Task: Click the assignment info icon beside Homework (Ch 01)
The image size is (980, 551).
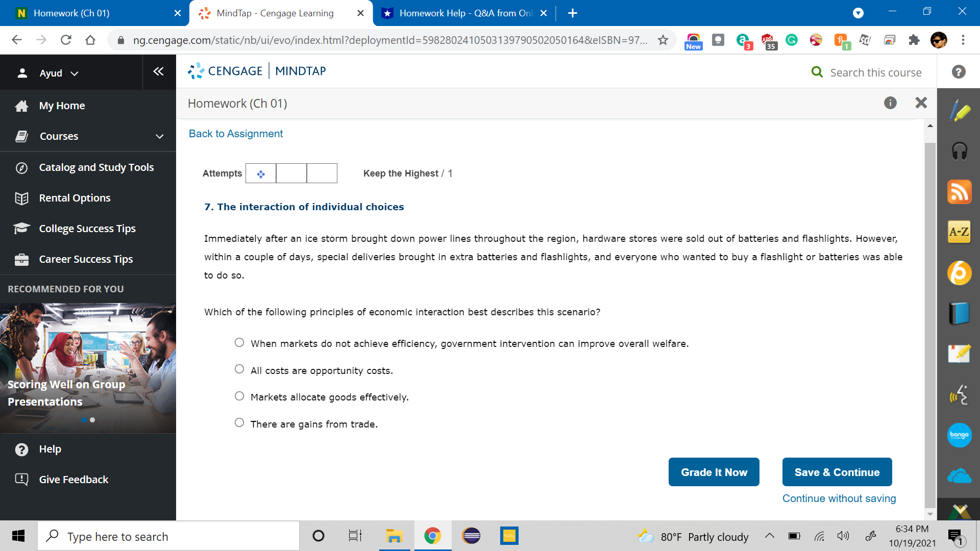Action: pyautogui.click(x=891, y=103)
